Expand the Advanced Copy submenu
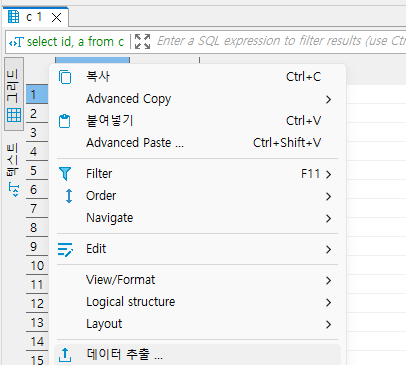This screenshot has height=365, width=406. [x=329, y=99]
